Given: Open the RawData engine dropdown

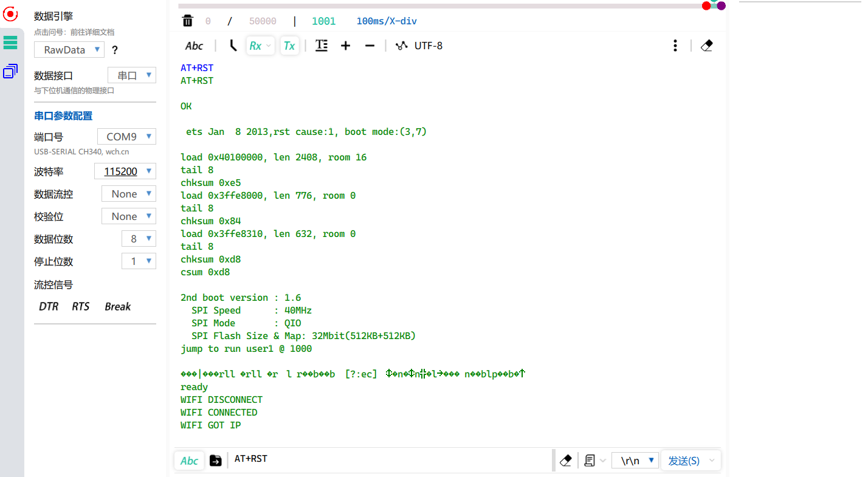Looking at the screenshot, I should [x=69, y=50].
